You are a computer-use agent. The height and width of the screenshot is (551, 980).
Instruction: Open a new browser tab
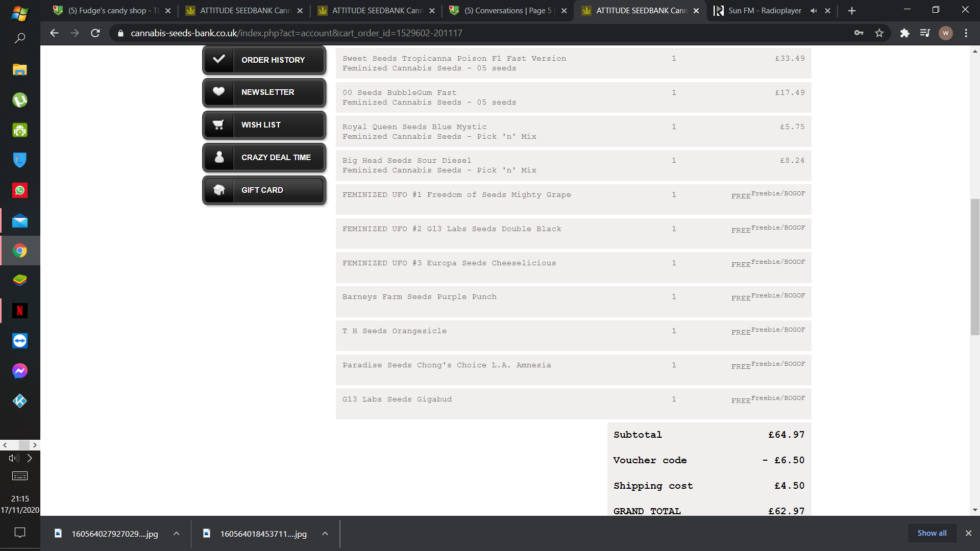click(x=852, y=11)
